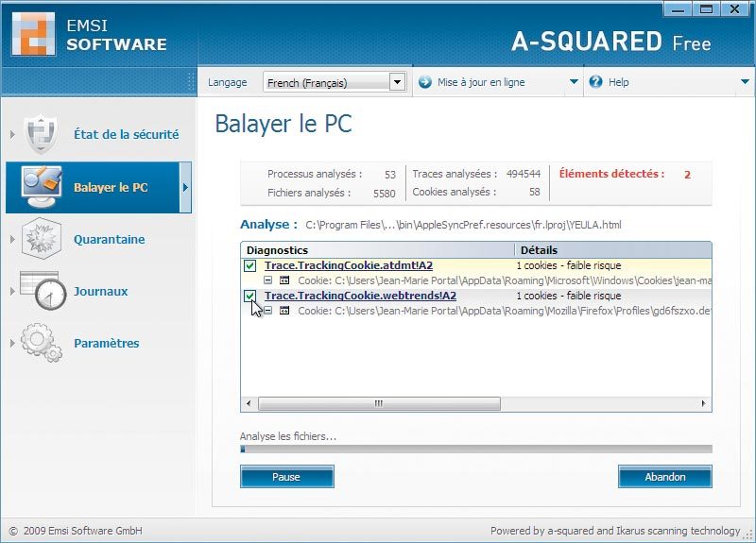The width and height of the screenshot is (756, 543).
Task: Click the window resize grip corner
Action: [x=748, y=535]
